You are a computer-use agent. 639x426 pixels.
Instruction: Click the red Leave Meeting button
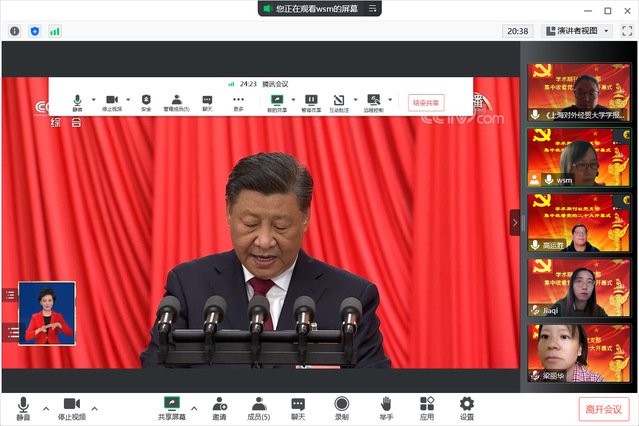click(604, 409)
